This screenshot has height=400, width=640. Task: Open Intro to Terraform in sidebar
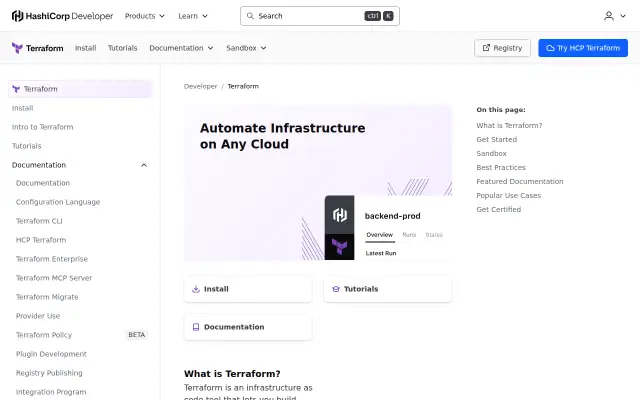(42, 127)
